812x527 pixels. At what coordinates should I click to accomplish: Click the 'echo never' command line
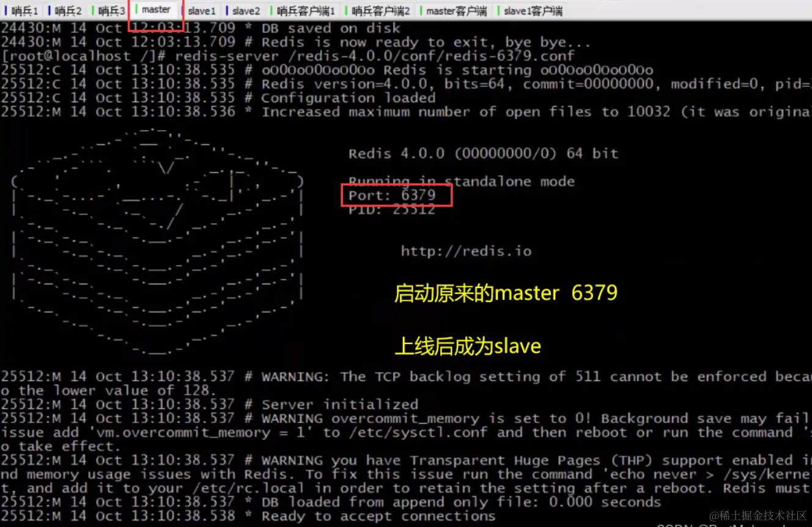pos(406,474)
